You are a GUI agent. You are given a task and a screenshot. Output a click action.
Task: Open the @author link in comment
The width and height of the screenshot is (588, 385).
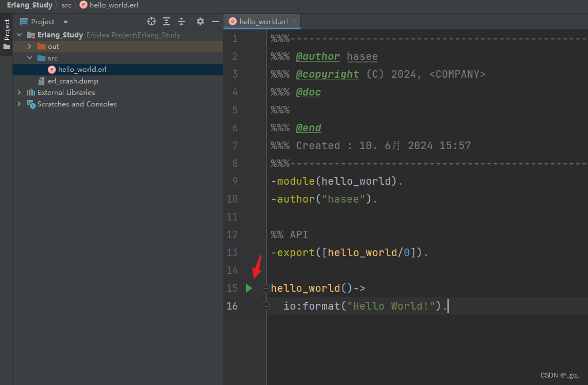(318, 56)
